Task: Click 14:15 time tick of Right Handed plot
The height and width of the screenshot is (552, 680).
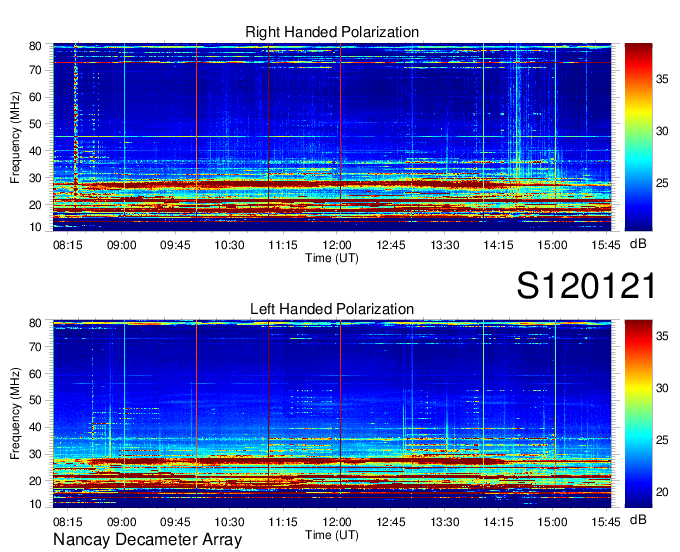Action: coord(498,245)
